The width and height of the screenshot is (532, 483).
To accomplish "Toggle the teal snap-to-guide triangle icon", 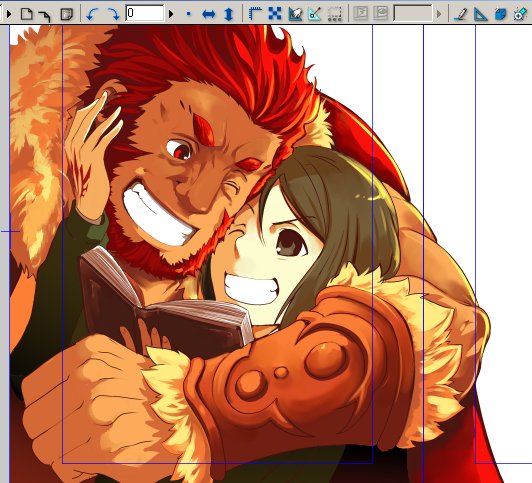I will tap(315, 14).
